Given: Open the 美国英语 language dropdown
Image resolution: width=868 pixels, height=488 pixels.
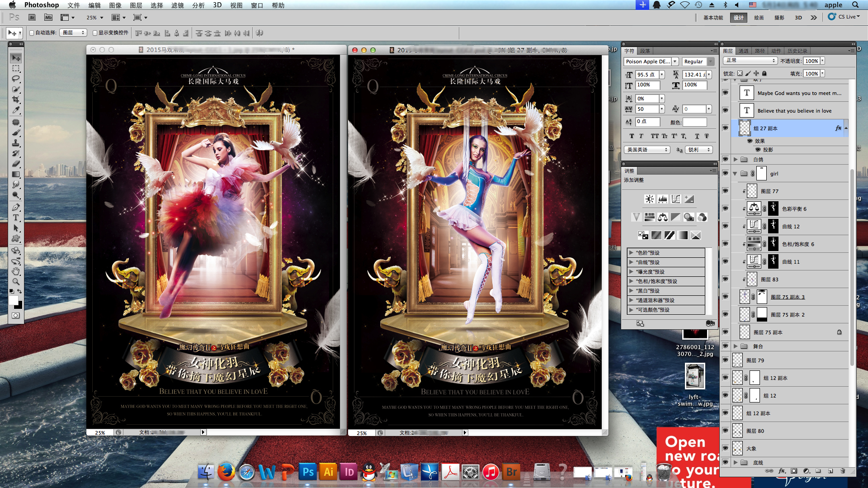Looking at the screenshot, I should click(x=647, y=150).
